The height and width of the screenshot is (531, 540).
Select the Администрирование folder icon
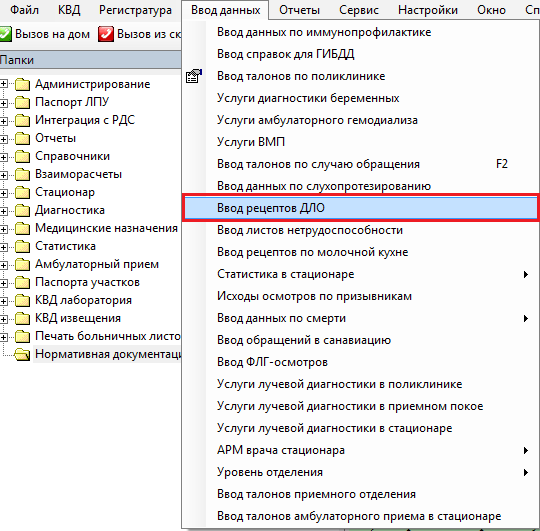(x=22, y=84)
